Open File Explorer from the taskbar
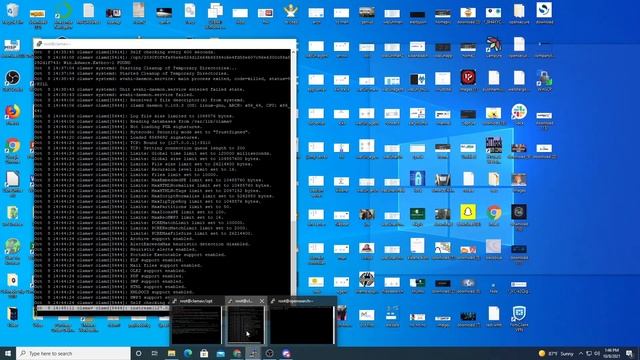The image size is (640, 360). point(171,353)
